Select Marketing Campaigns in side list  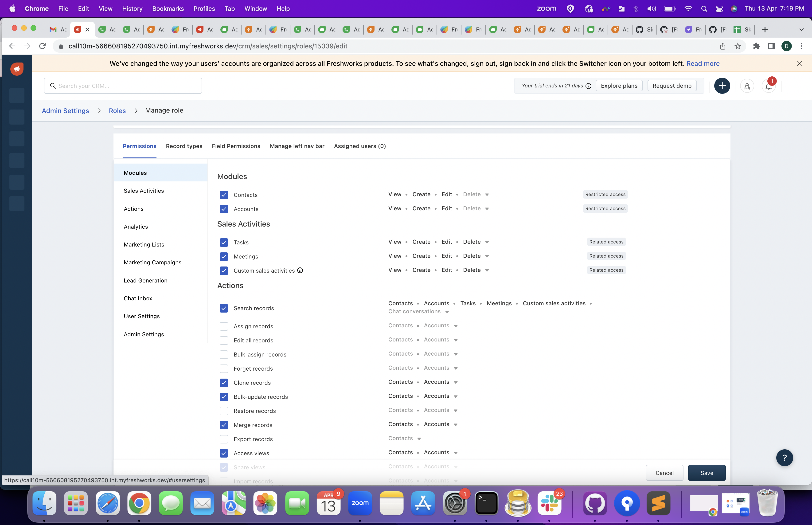click(x=152, y=262)
